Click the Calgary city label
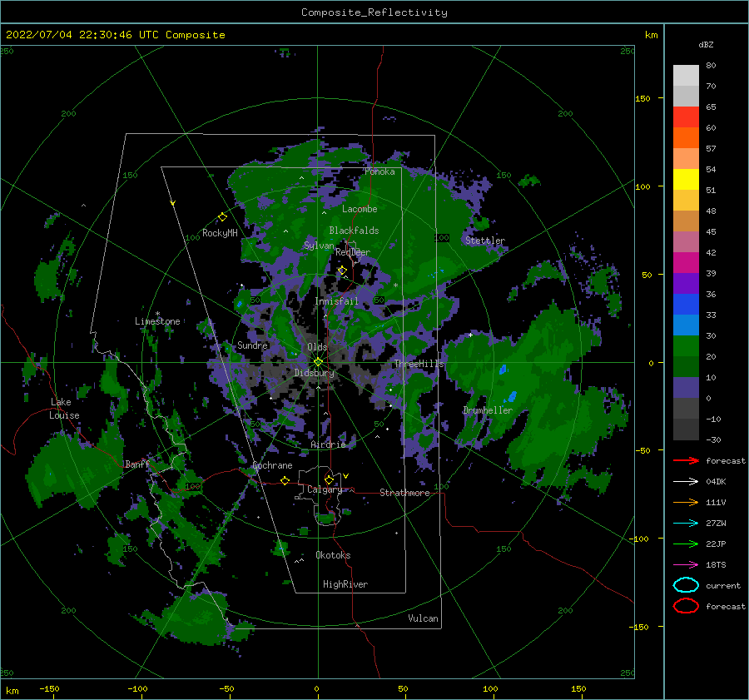 pyautogui.click(x=325, y=489)
